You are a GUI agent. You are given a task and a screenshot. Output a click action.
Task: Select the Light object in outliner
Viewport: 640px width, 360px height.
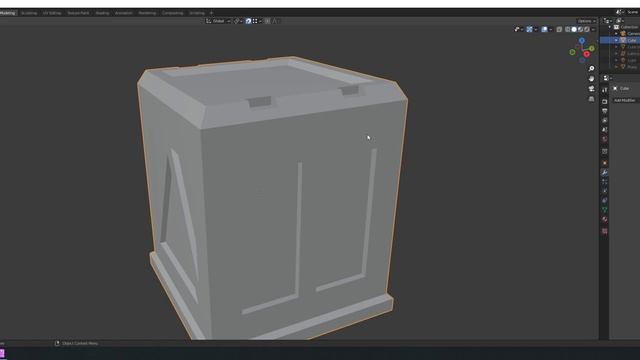tap(620, 60)
